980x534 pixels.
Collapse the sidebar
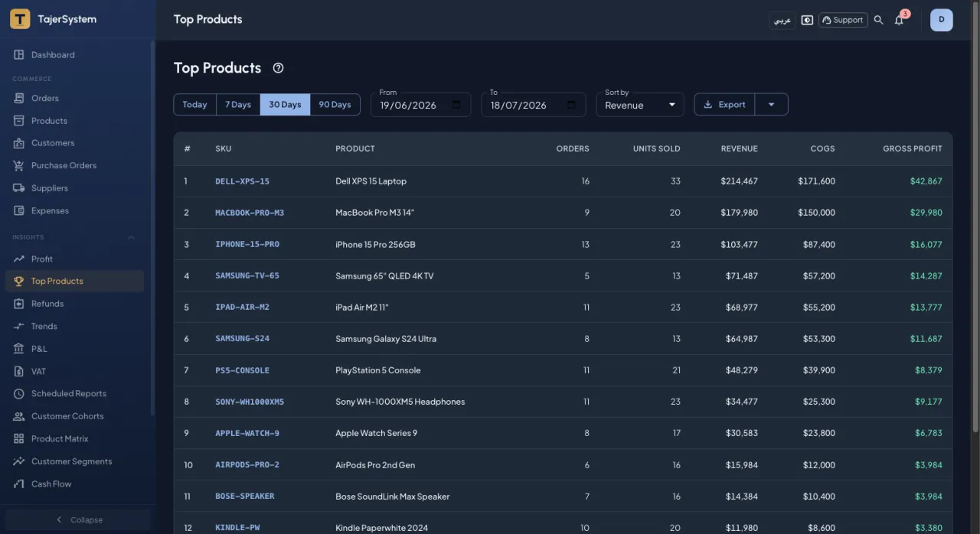click(78, 519)
